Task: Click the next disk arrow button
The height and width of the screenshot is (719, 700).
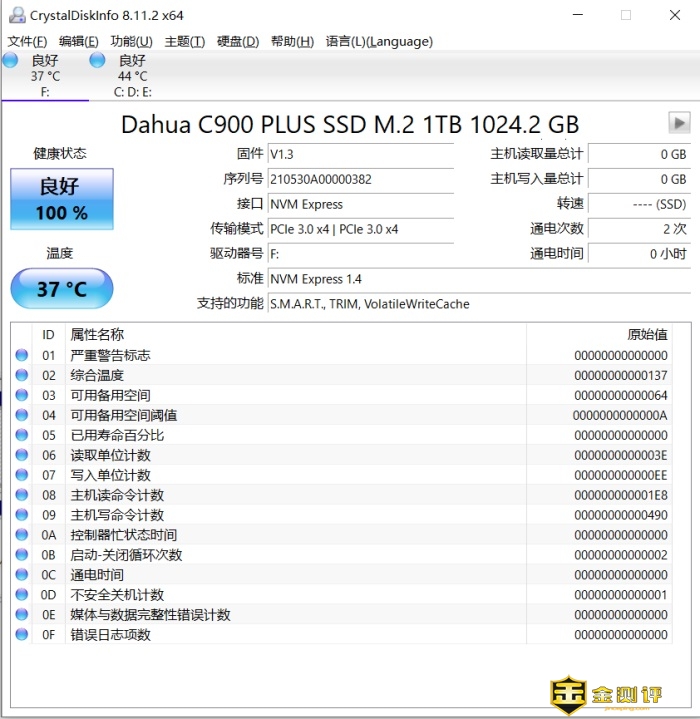Action: coord(679,123)
